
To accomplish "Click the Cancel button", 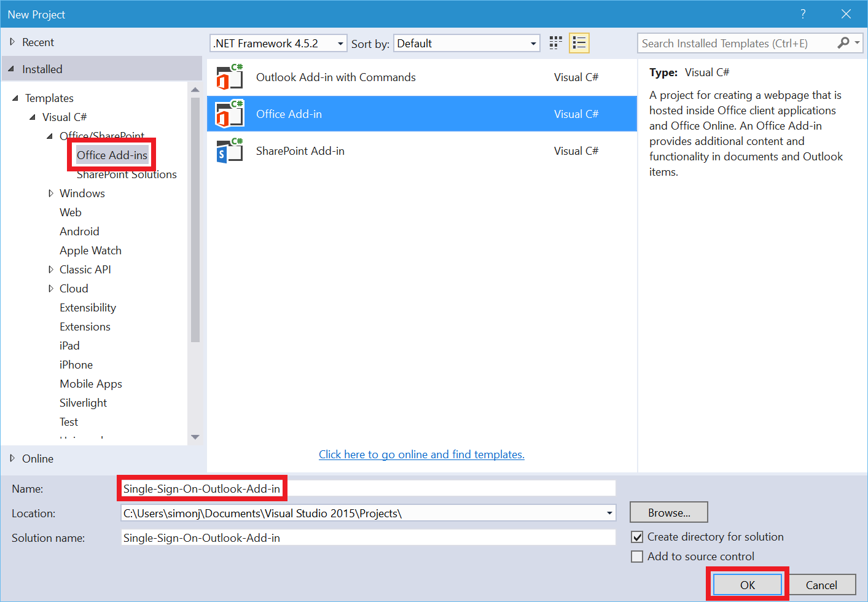I will pos(821,585).
